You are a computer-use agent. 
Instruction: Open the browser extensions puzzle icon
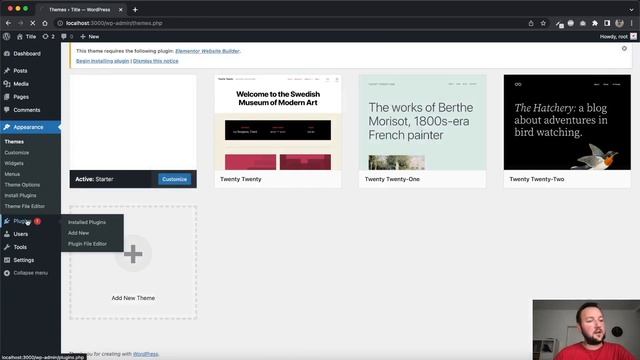595,23
